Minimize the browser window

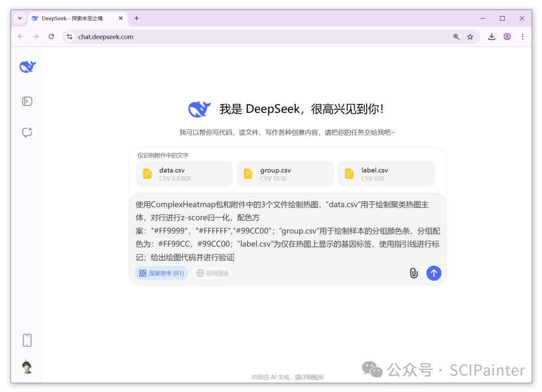coord(483,19)
